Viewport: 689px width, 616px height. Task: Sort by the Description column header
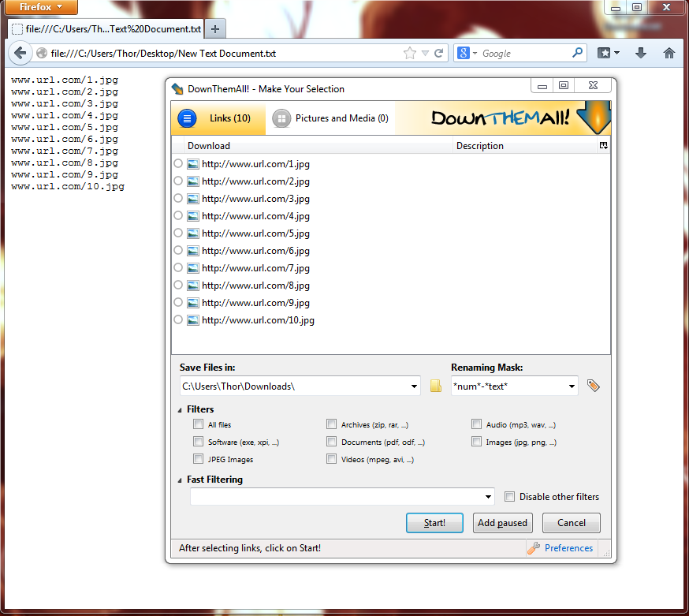[525, 146]
